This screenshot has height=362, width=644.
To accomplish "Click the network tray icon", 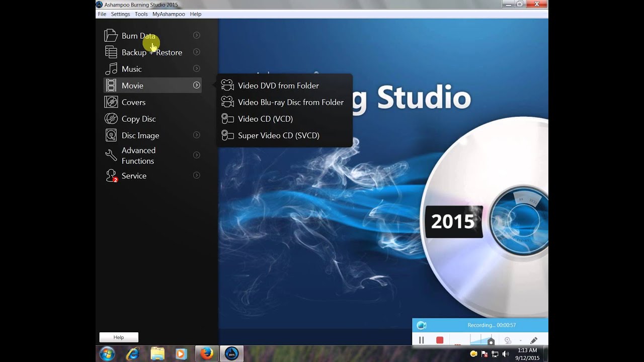I will coord(495,354).
